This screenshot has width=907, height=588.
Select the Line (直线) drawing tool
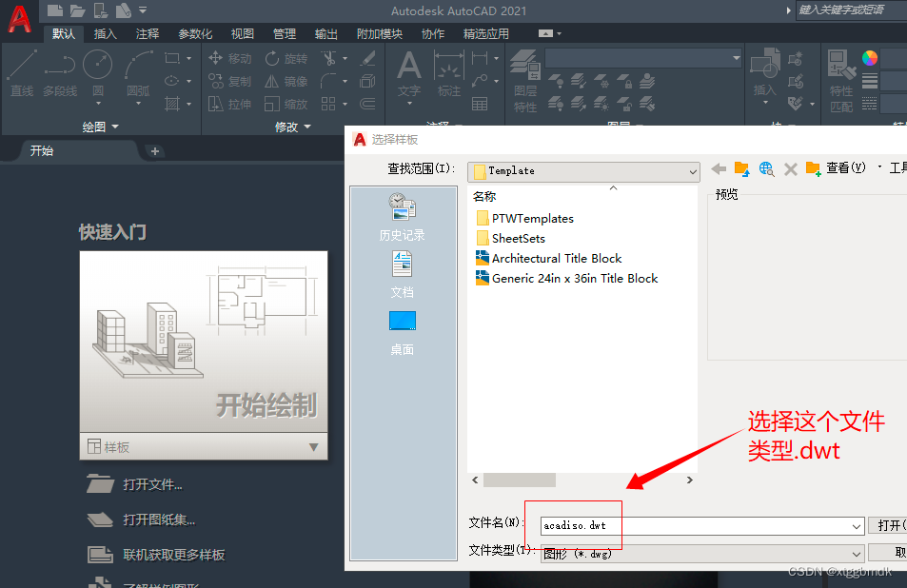point(22,73)
